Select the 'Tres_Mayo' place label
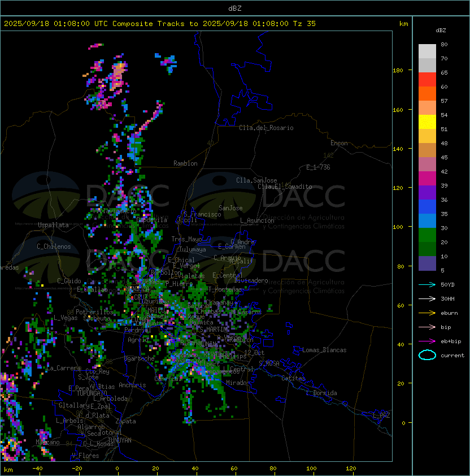The width and height of the screenshot is (470, 476). click(x=186, y=239)
